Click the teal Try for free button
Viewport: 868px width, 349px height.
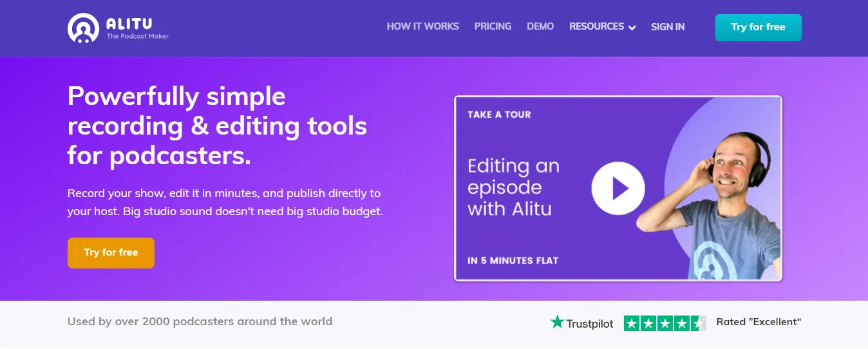(758, 28)
